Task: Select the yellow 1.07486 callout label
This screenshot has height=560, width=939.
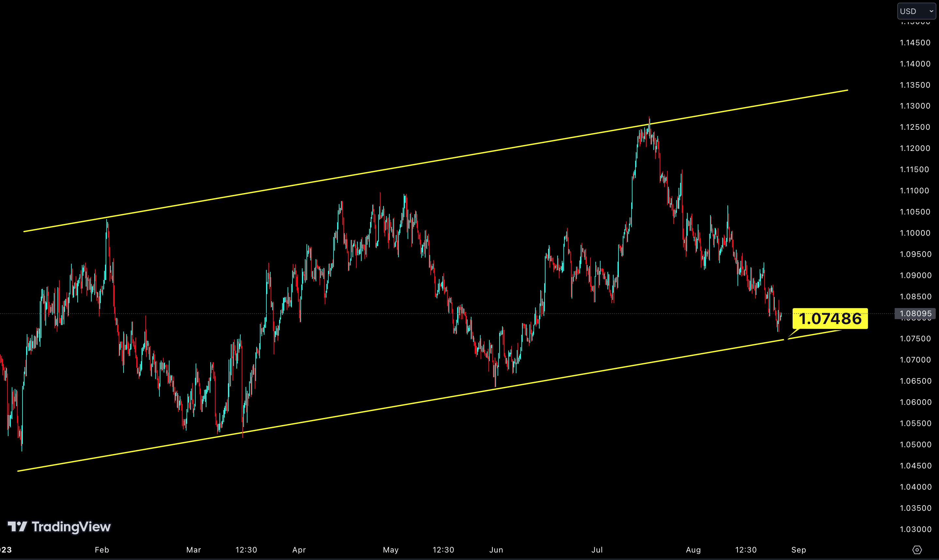Action: click(x=830, y=318)
